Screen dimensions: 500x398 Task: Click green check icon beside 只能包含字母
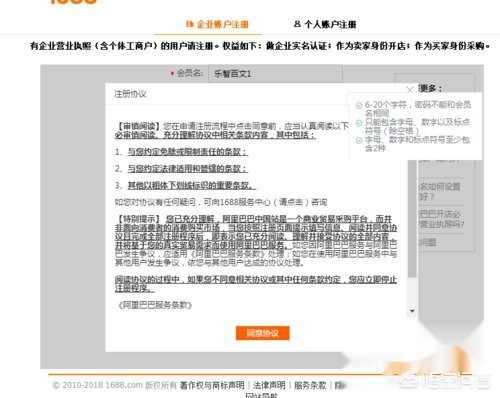coord(359,123)
